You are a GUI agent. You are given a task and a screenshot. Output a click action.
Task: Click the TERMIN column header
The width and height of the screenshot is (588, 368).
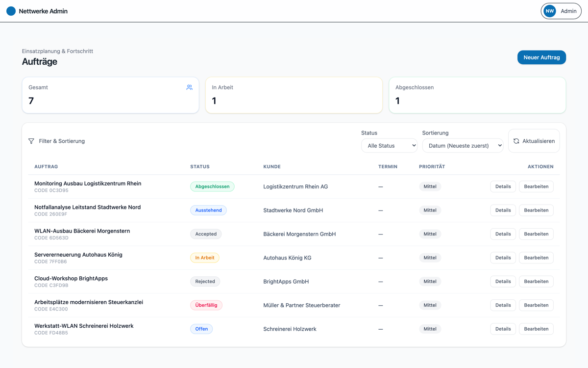(388, 167)
